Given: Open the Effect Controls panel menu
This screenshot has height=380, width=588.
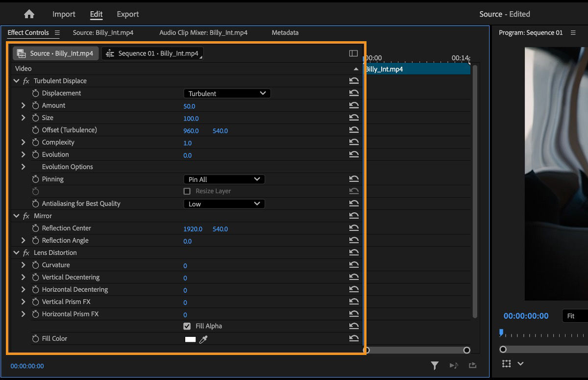Looking at the screenshot, I should tap(58, 33).
